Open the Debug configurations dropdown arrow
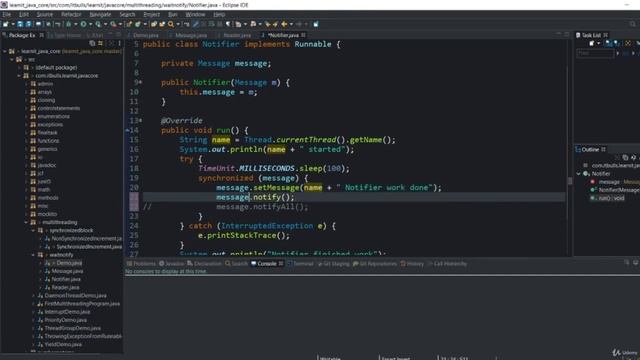The image size is (640, 360). point(76,24)
